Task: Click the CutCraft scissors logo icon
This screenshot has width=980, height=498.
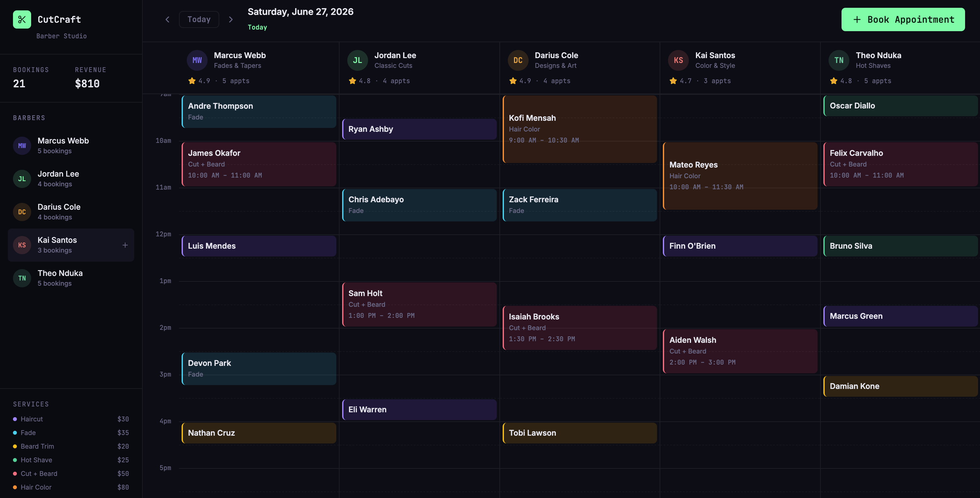Action: 22,19
